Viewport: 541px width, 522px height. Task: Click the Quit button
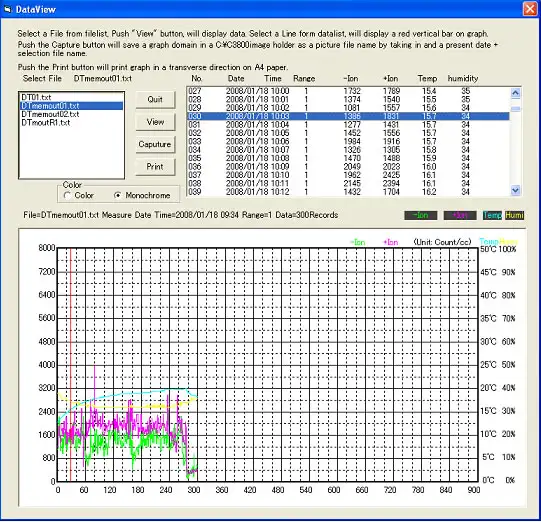[x=155, y=99]
